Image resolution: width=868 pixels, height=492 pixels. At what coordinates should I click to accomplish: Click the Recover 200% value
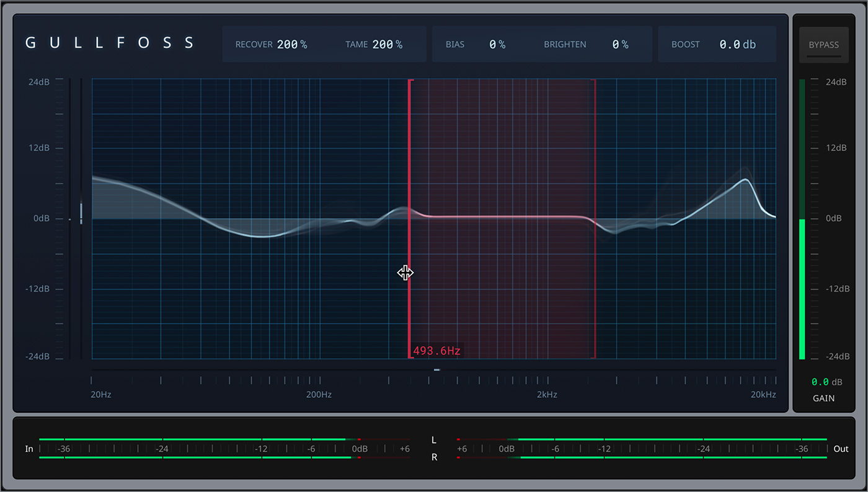292,45
